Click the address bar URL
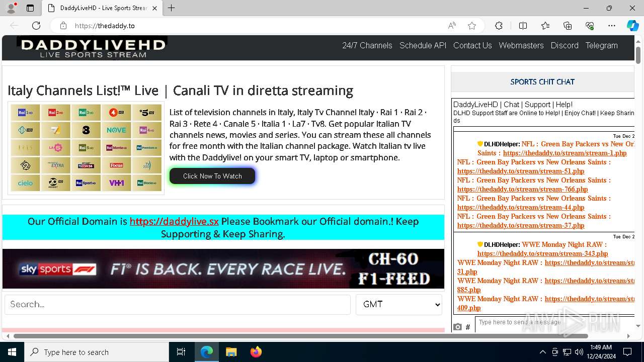 click(105, 26)
